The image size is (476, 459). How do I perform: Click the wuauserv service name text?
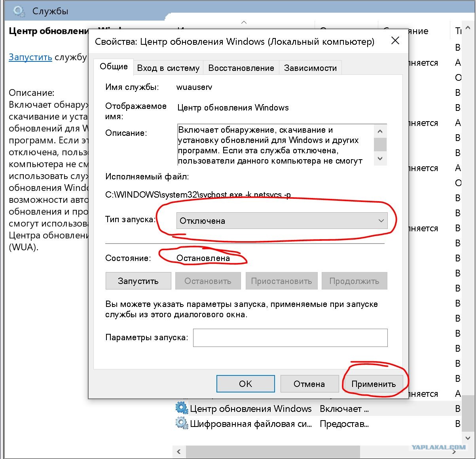tap(194, 87)
